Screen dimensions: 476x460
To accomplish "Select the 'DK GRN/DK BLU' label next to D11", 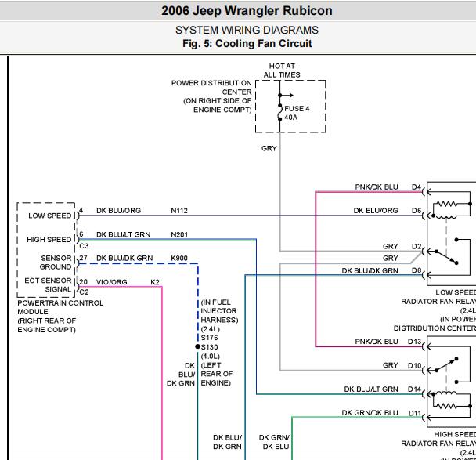I will click(x=370, y=413).
